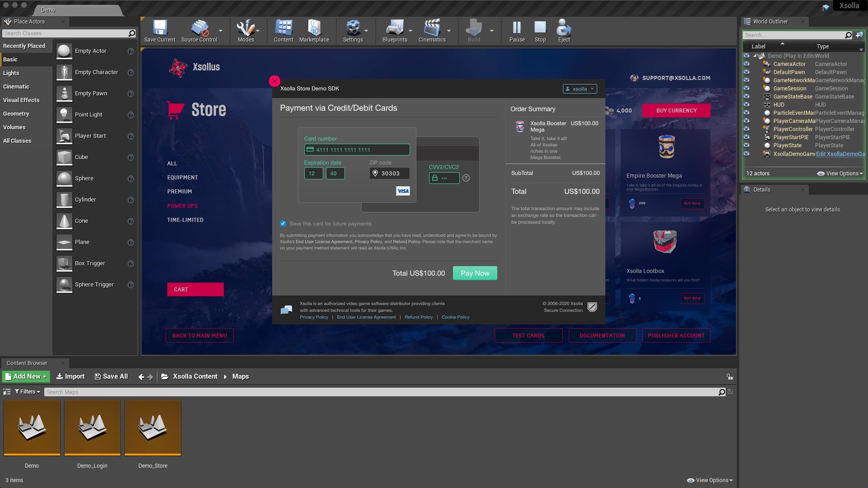Viewport: 868px width, 488px height.
Task: Open help for Plane actor
Action: click(x=131, y=242)
